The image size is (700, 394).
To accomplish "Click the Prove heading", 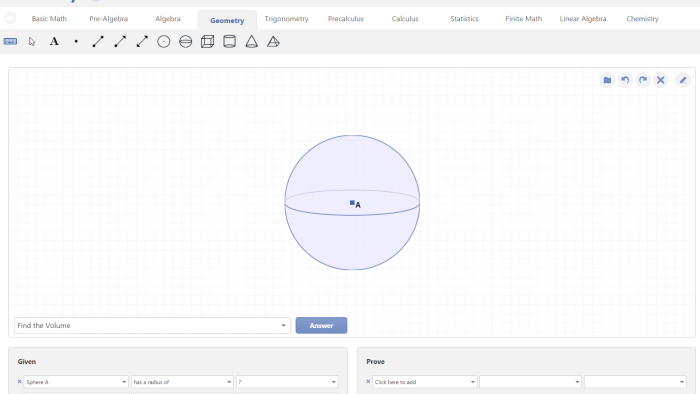I will [375, 361].
